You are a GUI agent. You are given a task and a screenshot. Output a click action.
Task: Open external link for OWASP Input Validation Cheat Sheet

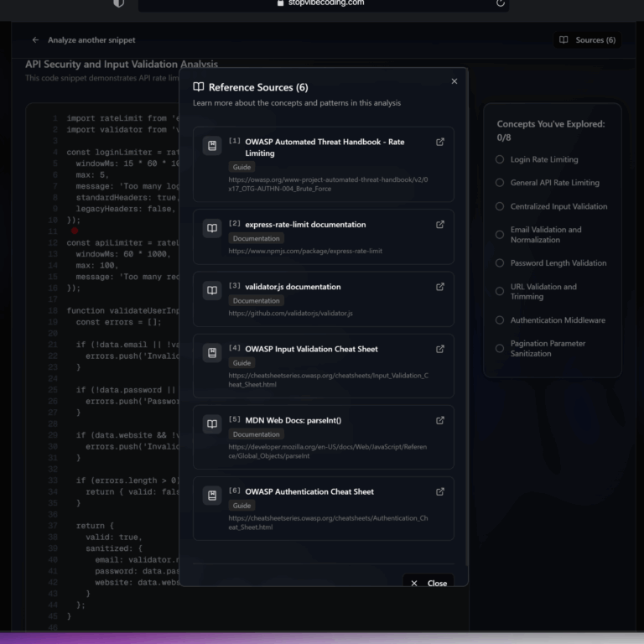point(440,349)
